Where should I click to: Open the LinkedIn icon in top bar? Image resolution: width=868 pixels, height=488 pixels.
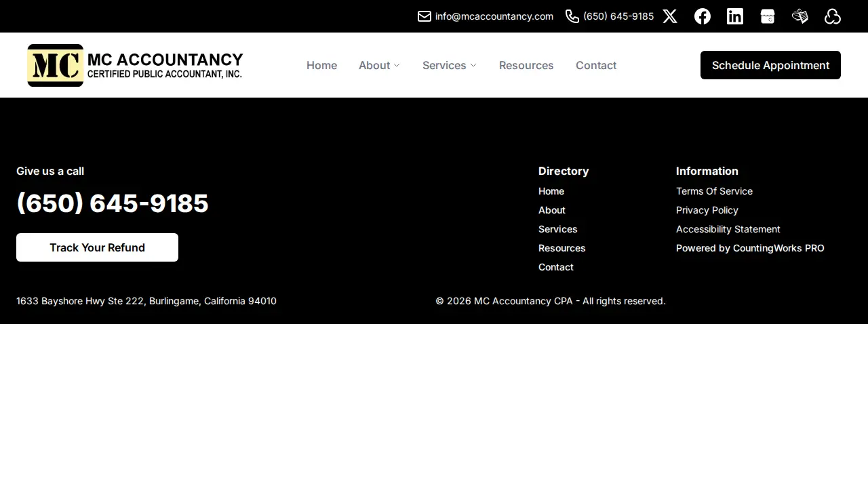pyautogui.click(x=735, y=16)
